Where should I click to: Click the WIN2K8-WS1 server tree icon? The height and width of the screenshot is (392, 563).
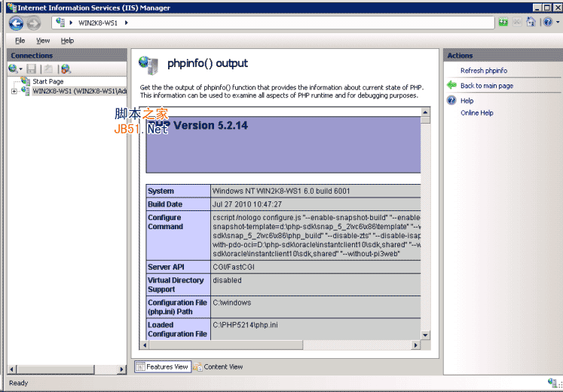coord(26,90)
